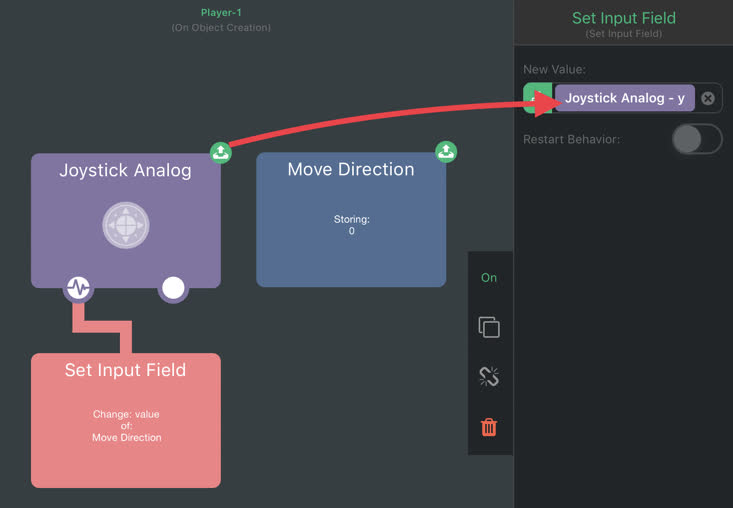Select the Move Direction behavior node
The width and height of the screenshot is (733, 508).
pos(351,220)
